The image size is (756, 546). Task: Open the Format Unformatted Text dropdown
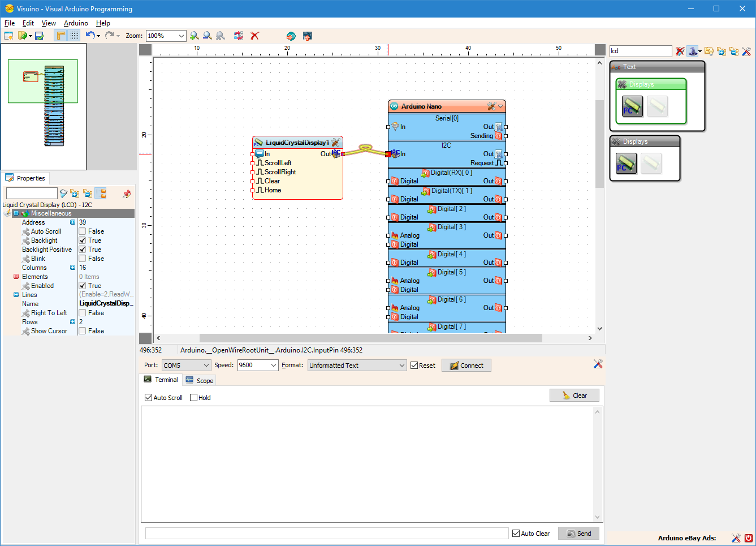(402, 366)
